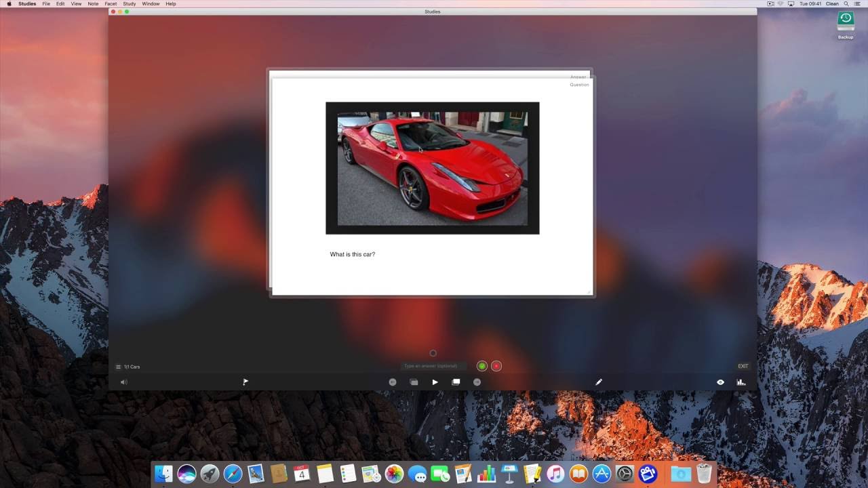Open System Preferences from the Dock

click(x=625, y=474)
